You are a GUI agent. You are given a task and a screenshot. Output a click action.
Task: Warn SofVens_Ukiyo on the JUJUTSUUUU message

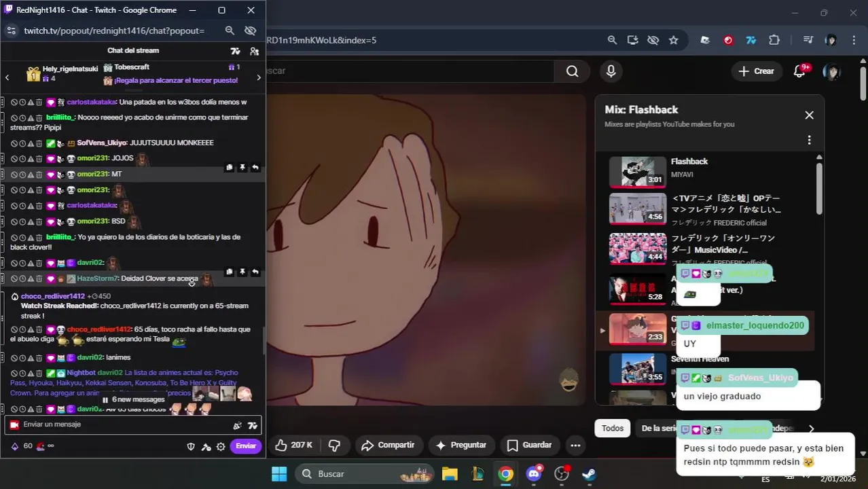tap(31, 143)
